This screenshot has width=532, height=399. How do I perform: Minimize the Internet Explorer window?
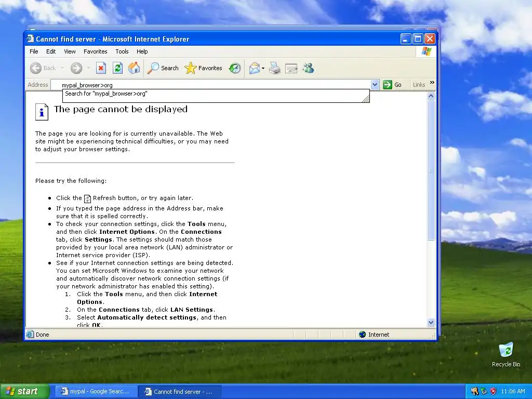coord(406,39)
